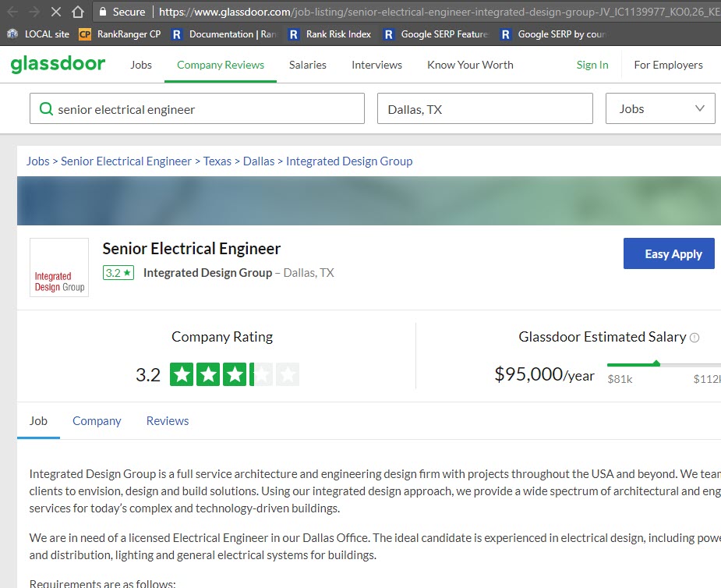This screenshot has width=721, height=588.
Task: Switch to the Reviews tab
Action: tap(168, 420)
